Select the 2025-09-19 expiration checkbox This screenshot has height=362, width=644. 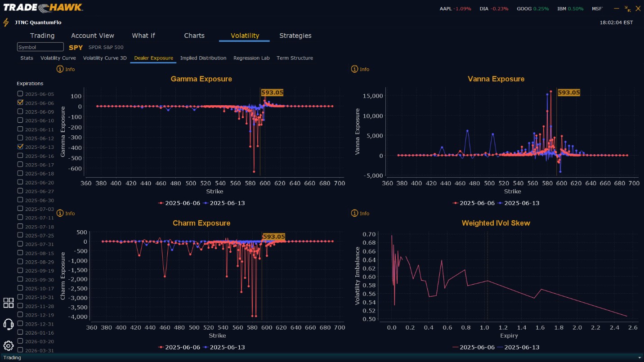(x=20, y=271)
